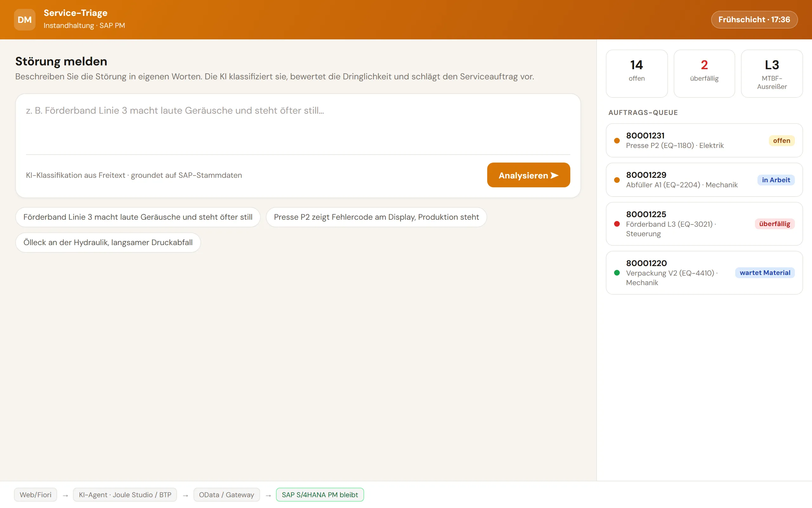Click the offen status badge
The height and width of the screenshot is (508, 812).
[x=782, y=140]
